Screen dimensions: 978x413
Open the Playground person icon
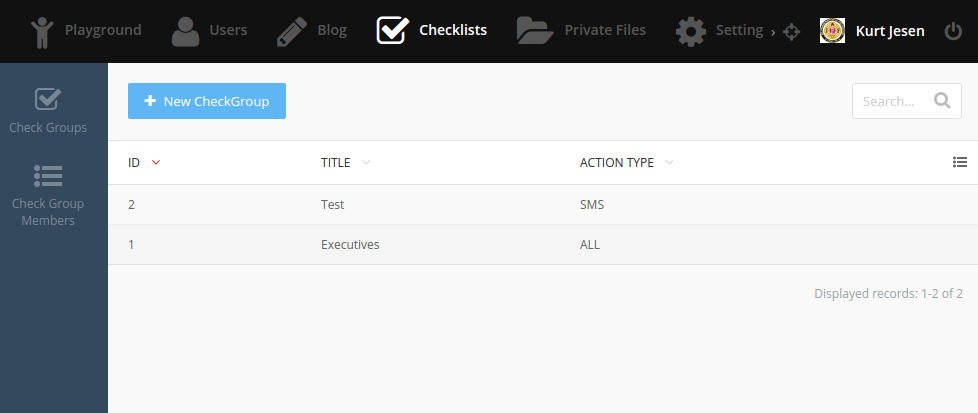(x=42, y=32)
